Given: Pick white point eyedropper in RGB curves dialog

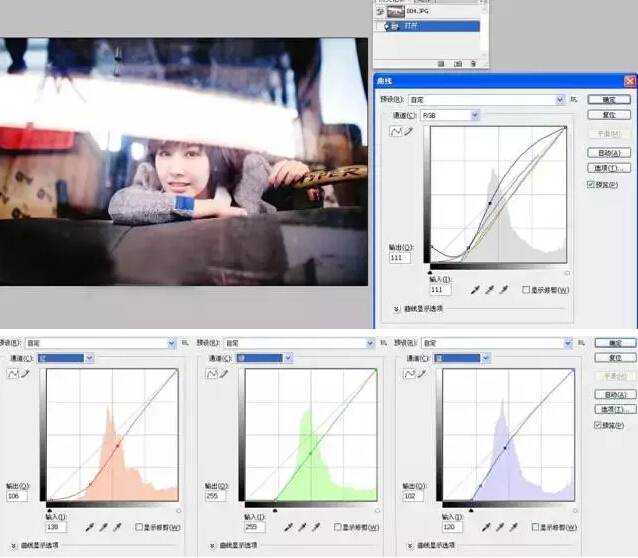Looking at the screenshot, I should pyautogui.click(x=504, y=290).
